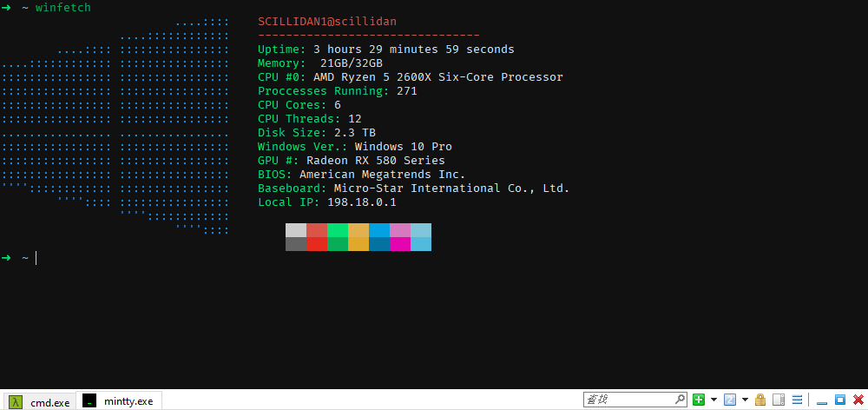
Task: Click 'Windows 10 Pro' version text
Action: pyautogui.click(x=404, y=146)
